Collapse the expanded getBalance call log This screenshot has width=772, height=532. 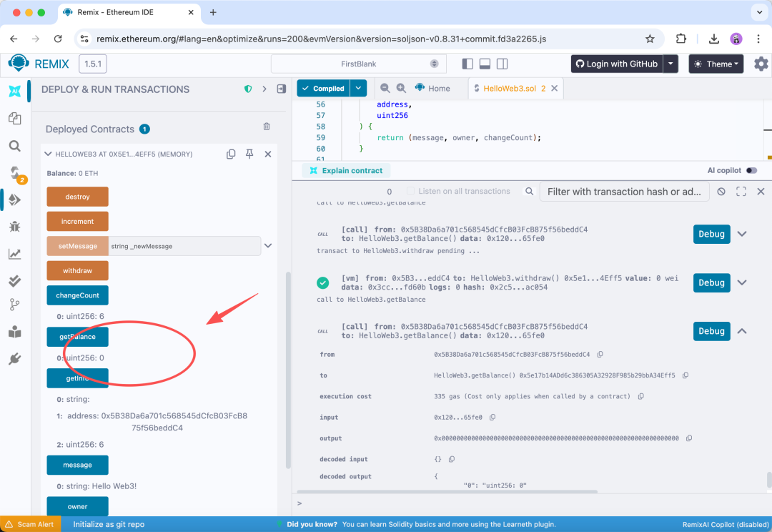tap(742, 331)
